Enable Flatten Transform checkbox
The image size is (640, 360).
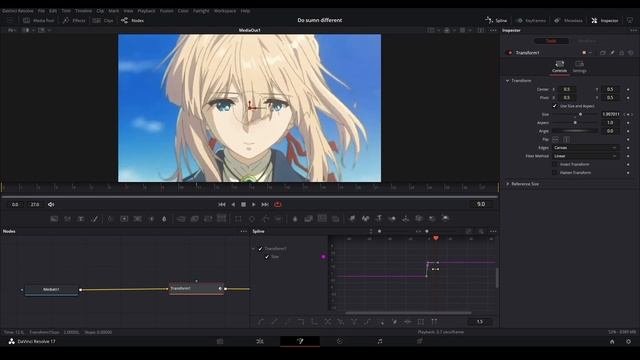tap(555, 173)
